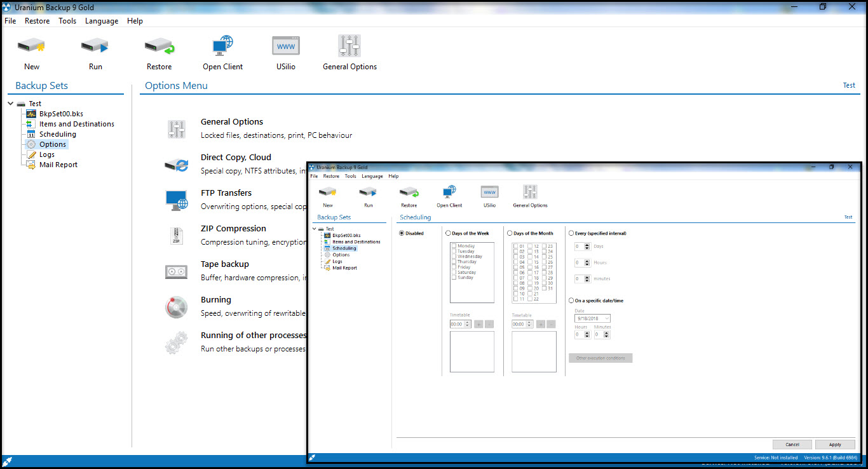Select Items and Destinations in the large window's tree
This screenshot has height=469, width=868.
[x=77, y=124]
